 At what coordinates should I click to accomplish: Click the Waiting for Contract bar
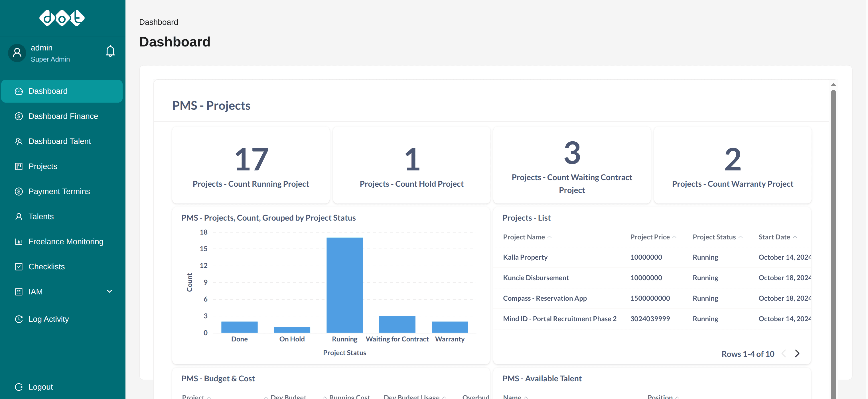click(397, 324)
